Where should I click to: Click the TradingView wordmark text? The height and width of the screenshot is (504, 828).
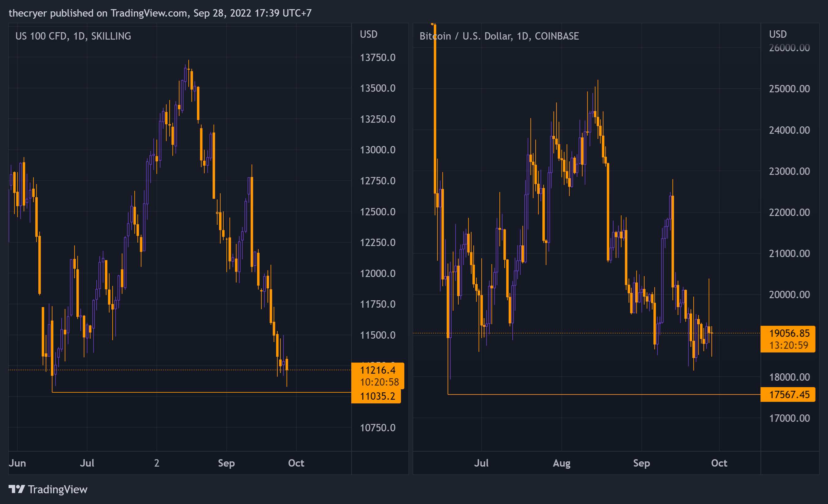click(58, 490)
